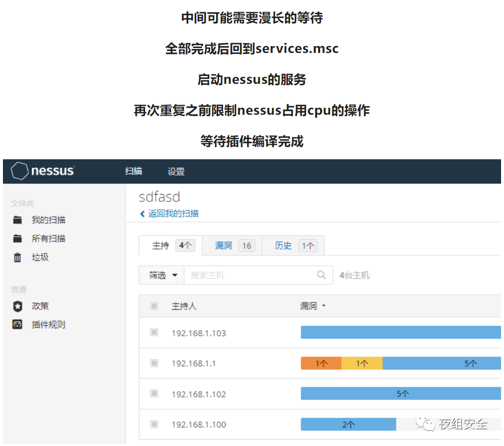Open the 设置 menu in top bar
This screenshot has height=446, width=504.
176,172
